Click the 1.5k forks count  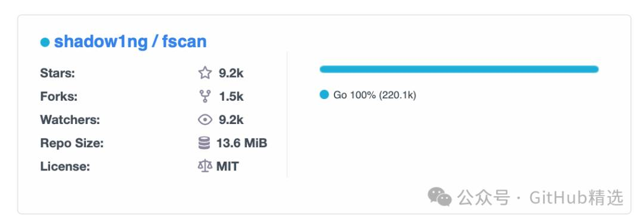click(x=231, y=97)
